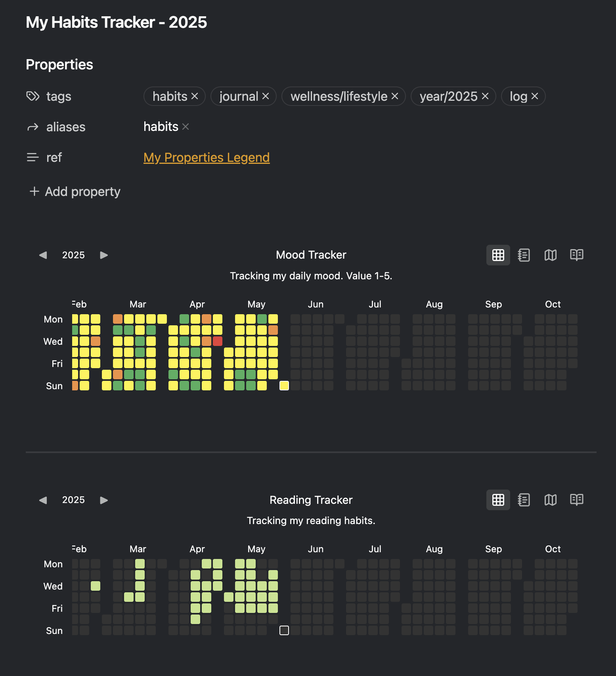
Task: Remove the journal tag
Action: coord(266,96)
